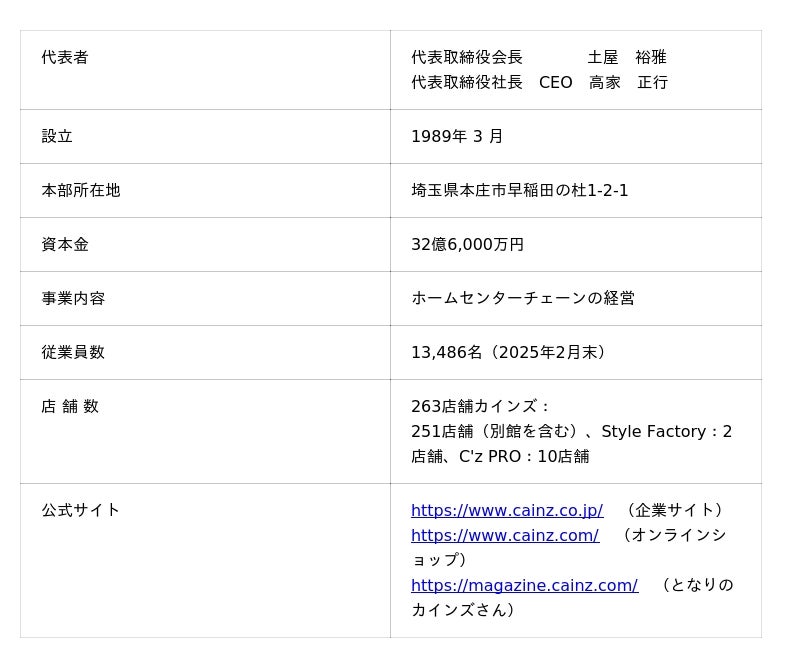Click the chairman name 土屋 裕雅

[x=627, y=58]
